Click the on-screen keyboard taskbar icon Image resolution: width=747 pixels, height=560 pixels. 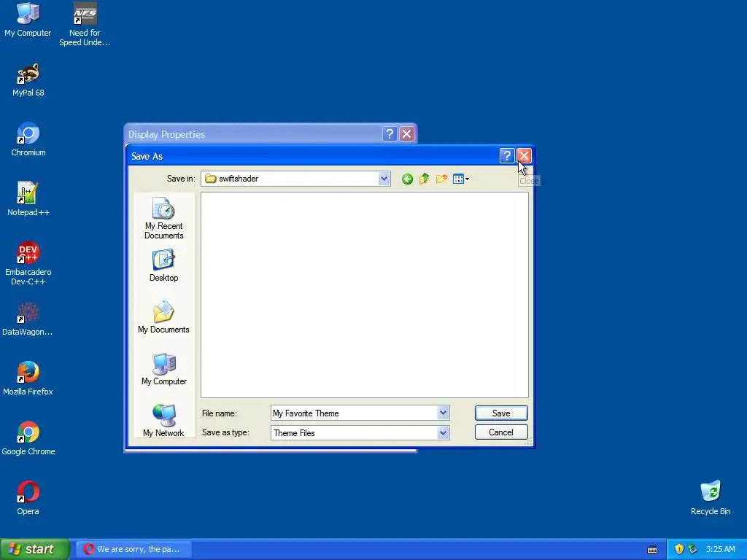(652, 550)
